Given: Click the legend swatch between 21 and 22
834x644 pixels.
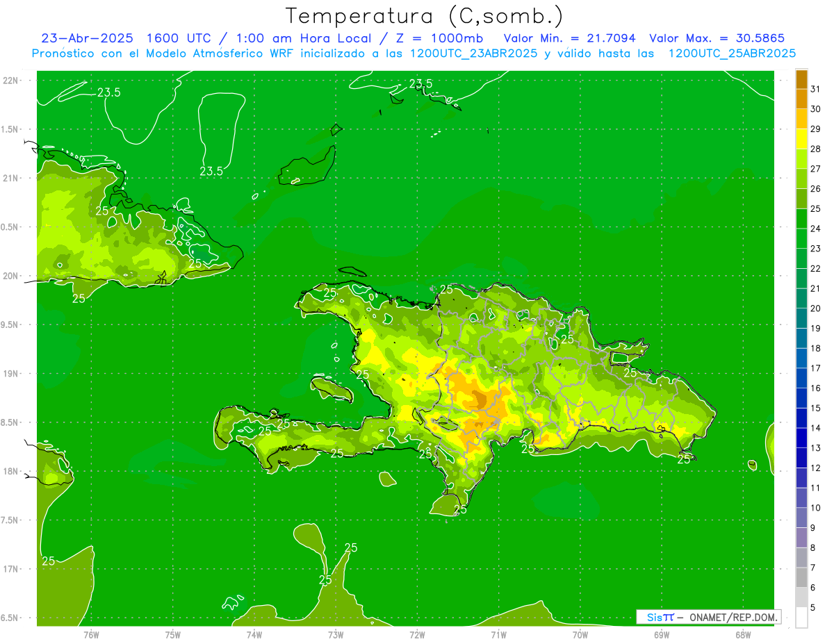Looking at the screenshot, I should tap(801, 279).
